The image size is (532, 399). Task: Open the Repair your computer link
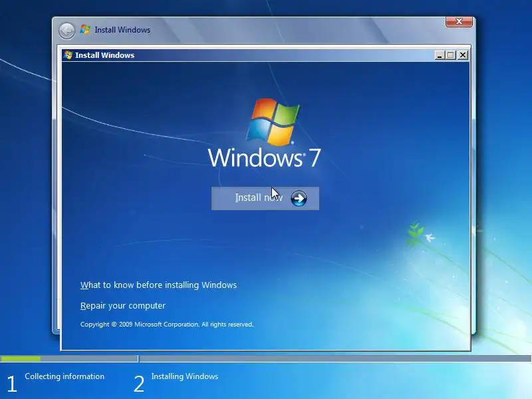pyautogui.click(x=123, y=306)
